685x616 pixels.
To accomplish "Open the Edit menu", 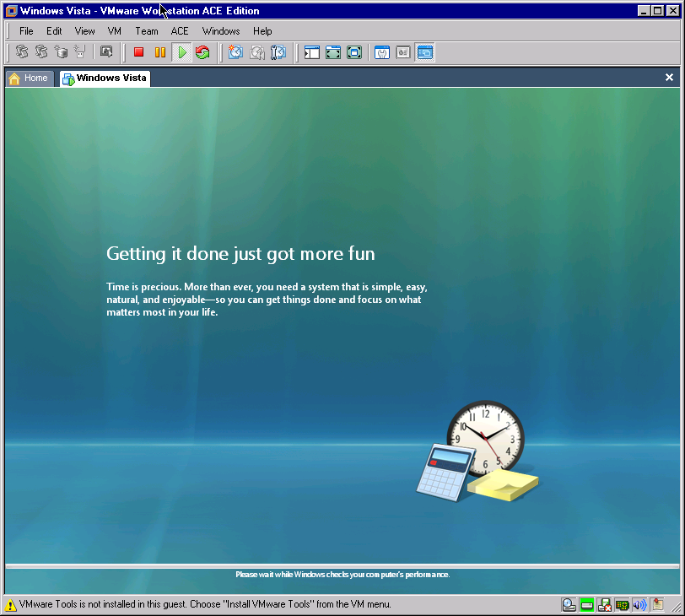I will pyautogui.click(x=54, y=31).
